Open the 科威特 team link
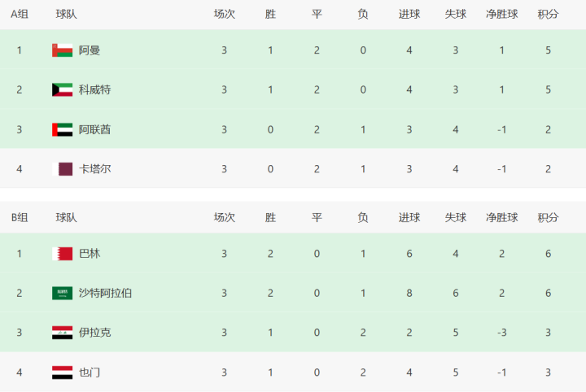The width and height of the screenshot is (586, 392). pos(95,90)
